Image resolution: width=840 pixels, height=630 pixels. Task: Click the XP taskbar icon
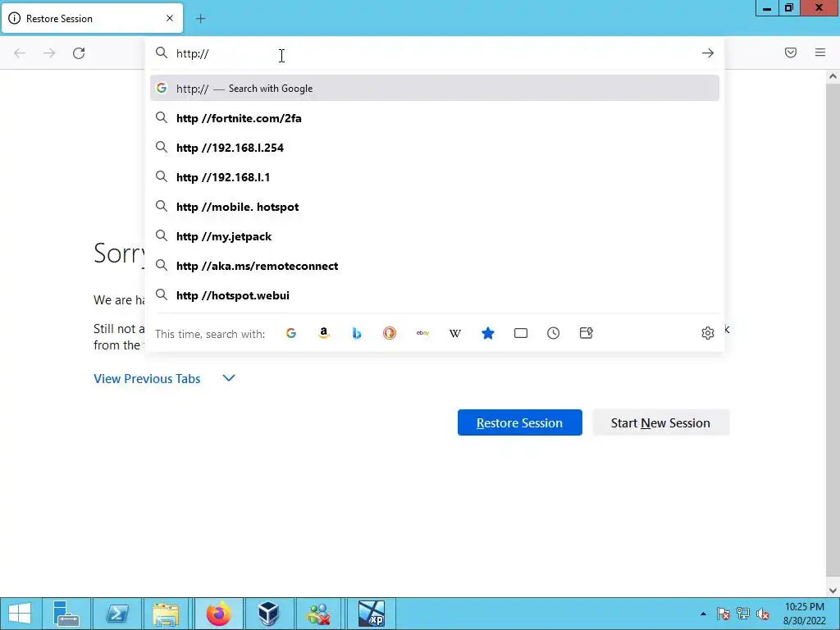[x=372, y=614]
